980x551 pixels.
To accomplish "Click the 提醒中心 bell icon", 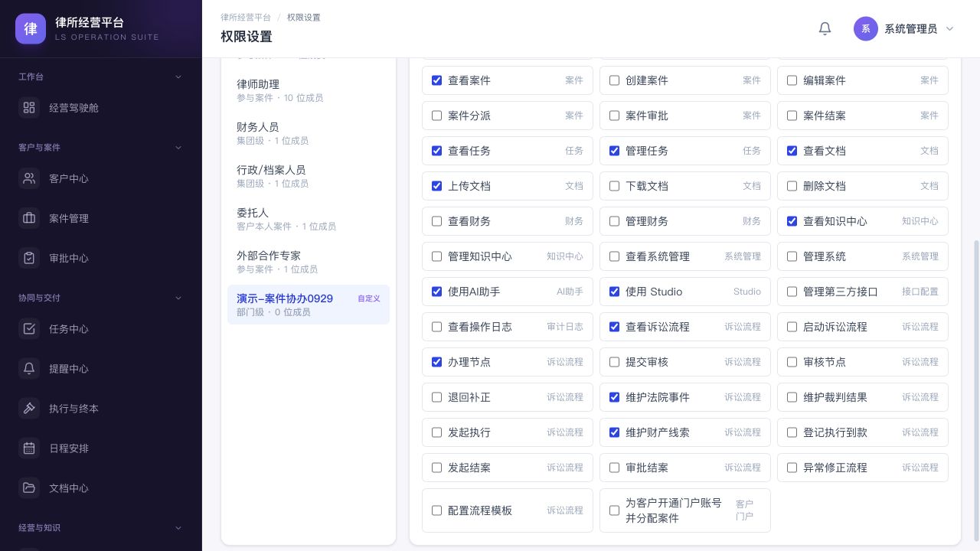I will (x=29, y=369).
